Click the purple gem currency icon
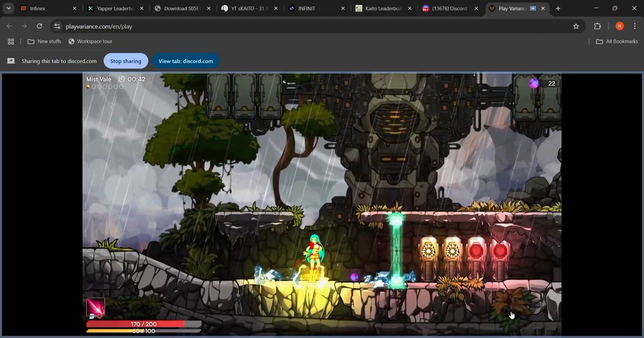This screenshot has width=644, height=338. (x=534, y=83)
